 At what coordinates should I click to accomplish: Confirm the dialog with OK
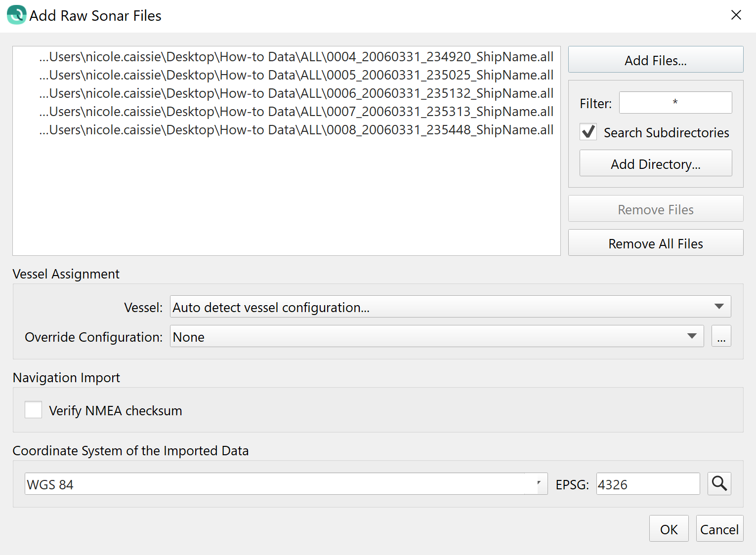tap(669, 529)
